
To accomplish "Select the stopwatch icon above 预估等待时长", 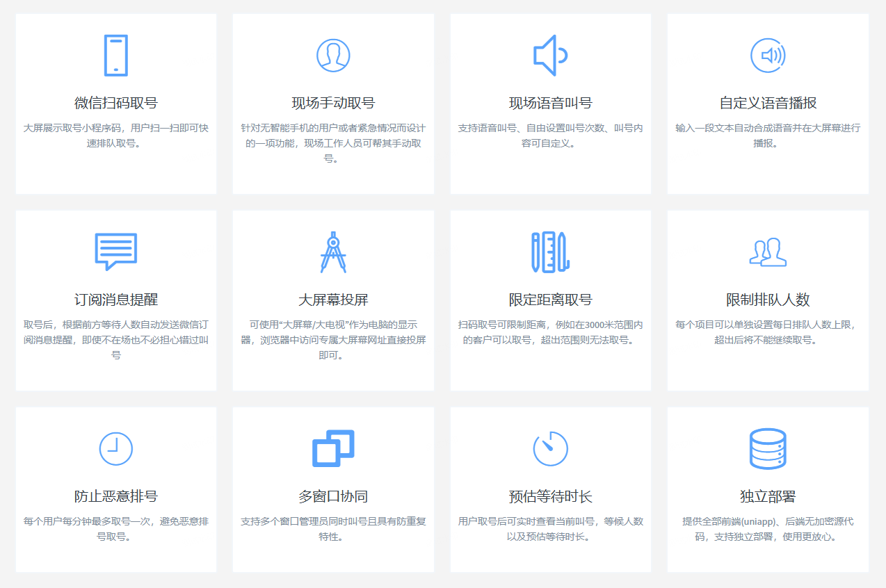I will pyautogui.click(x=550, y=449).
